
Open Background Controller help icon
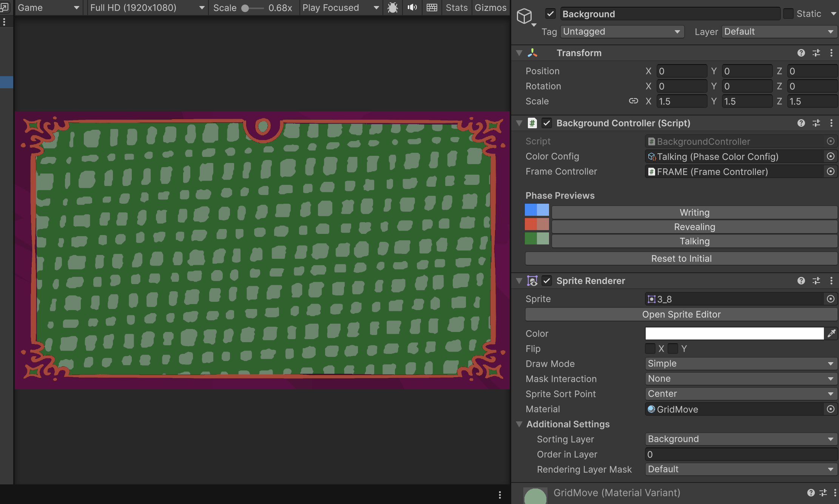(801, 123)
